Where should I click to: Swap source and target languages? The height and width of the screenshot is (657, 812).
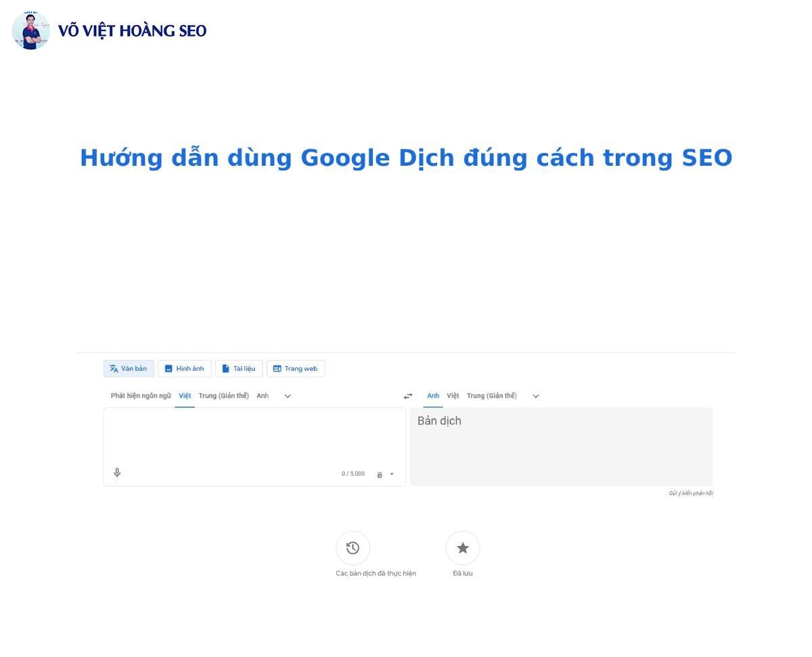point(408,396)
